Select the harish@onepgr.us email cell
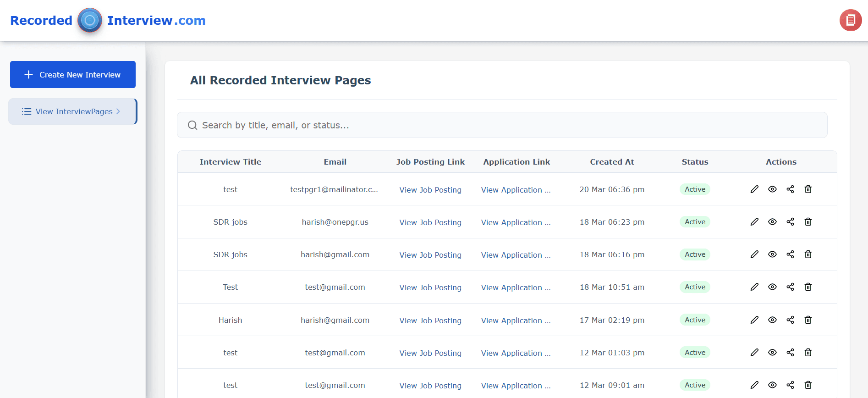 click(x=335, y=222)
